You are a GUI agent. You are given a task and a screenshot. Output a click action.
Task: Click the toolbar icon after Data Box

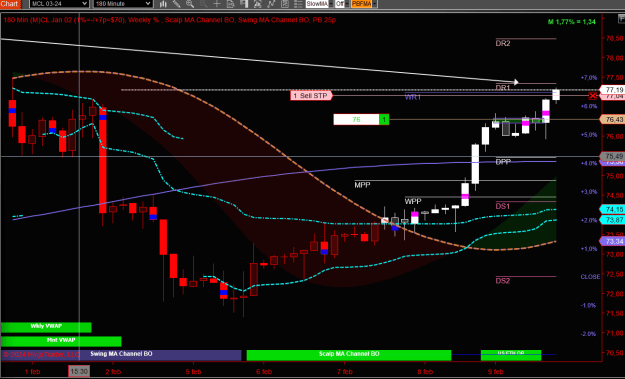point(244,4)
